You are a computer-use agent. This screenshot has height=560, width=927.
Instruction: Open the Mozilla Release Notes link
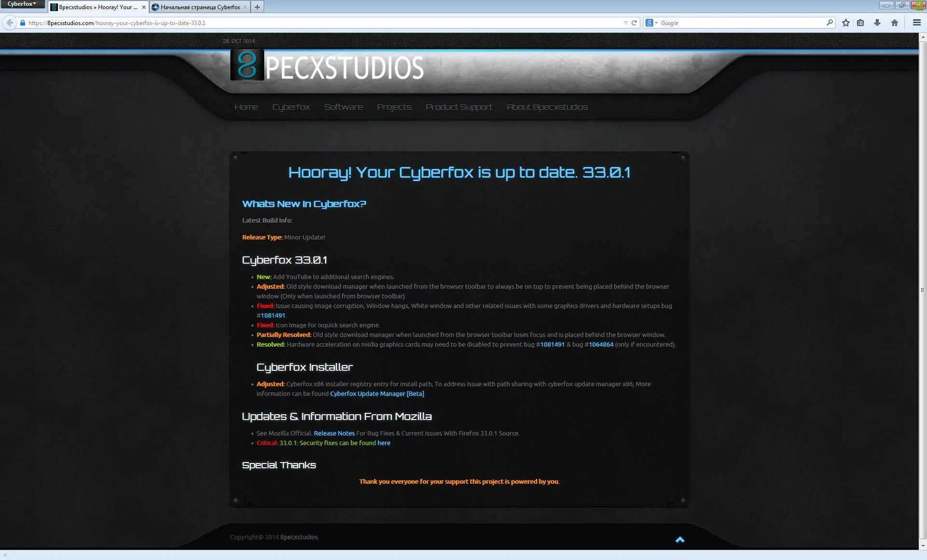334,433
